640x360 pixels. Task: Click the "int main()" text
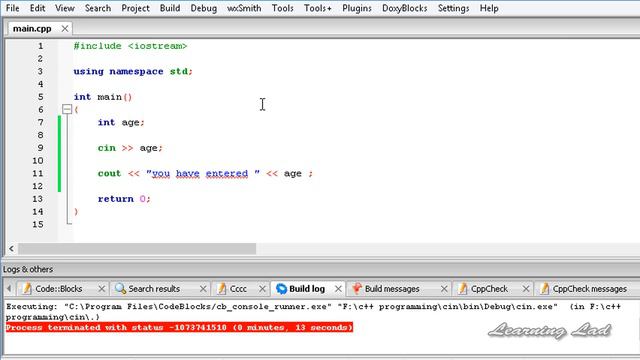click(x=102, y=97)
